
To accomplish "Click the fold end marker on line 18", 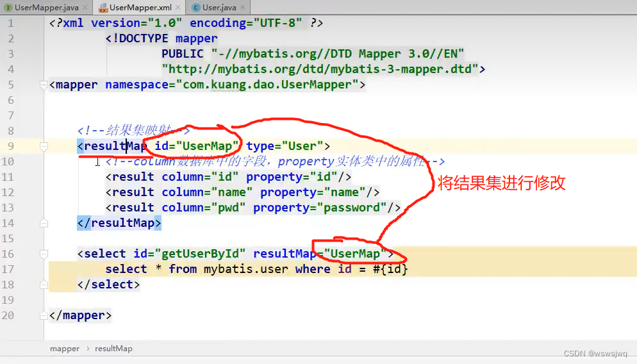I will (44, 285).
